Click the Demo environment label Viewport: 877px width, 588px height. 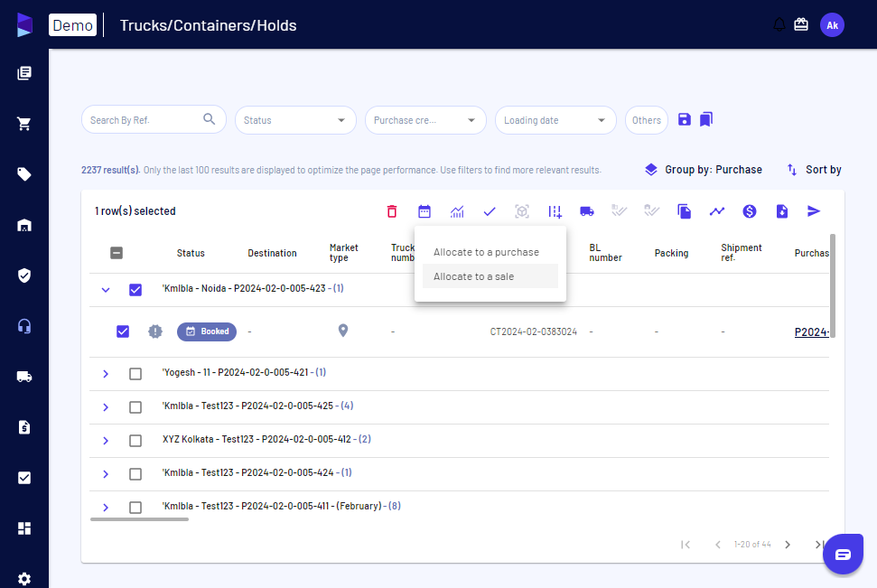click(73, 25)
